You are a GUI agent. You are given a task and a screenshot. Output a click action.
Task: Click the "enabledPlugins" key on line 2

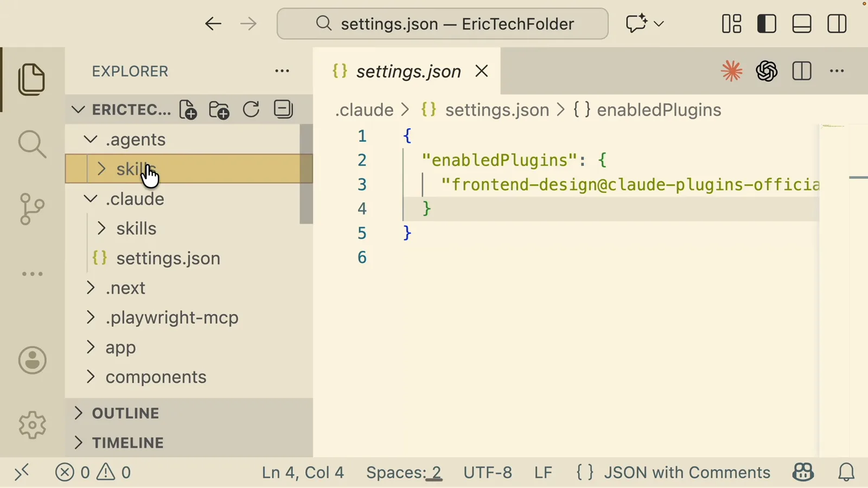[x=499, y=160]
